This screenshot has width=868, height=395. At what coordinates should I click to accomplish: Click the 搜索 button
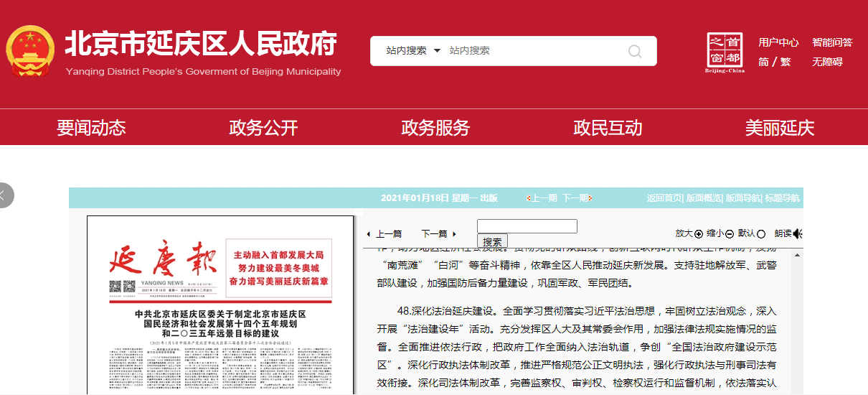point(493,241)
